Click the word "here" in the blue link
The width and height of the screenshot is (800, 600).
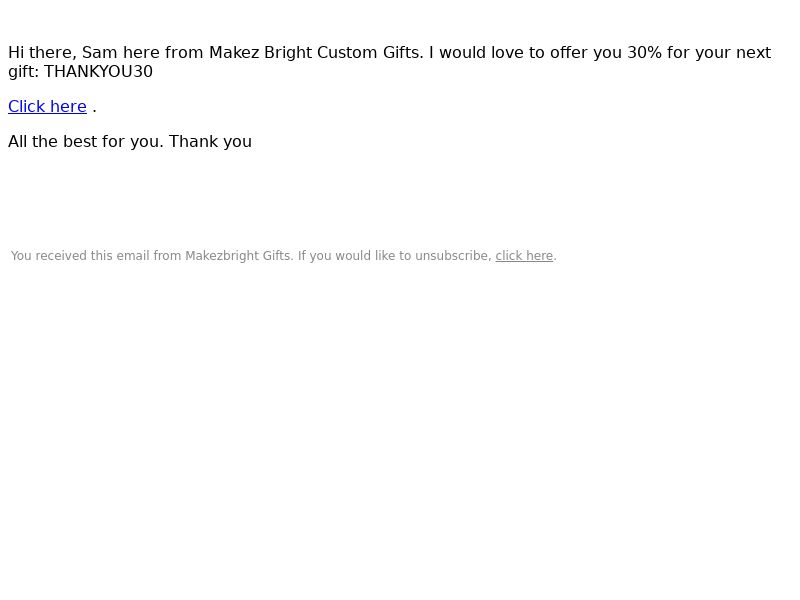pos(68,106)
